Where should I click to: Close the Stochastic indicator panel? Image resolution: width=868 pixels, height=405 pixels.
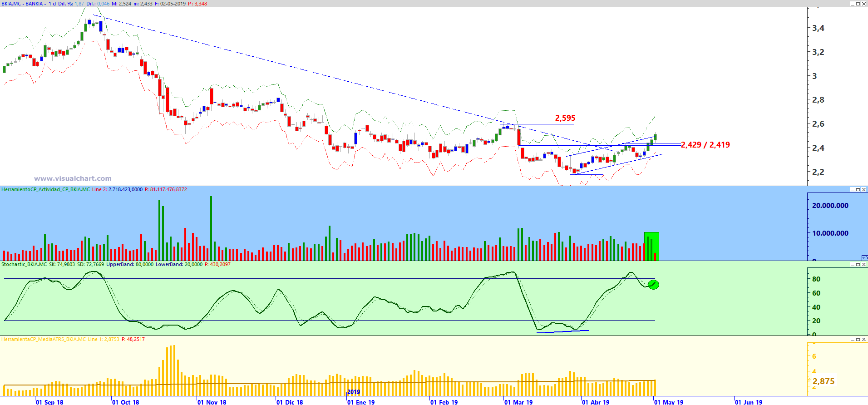coord(864,264)
